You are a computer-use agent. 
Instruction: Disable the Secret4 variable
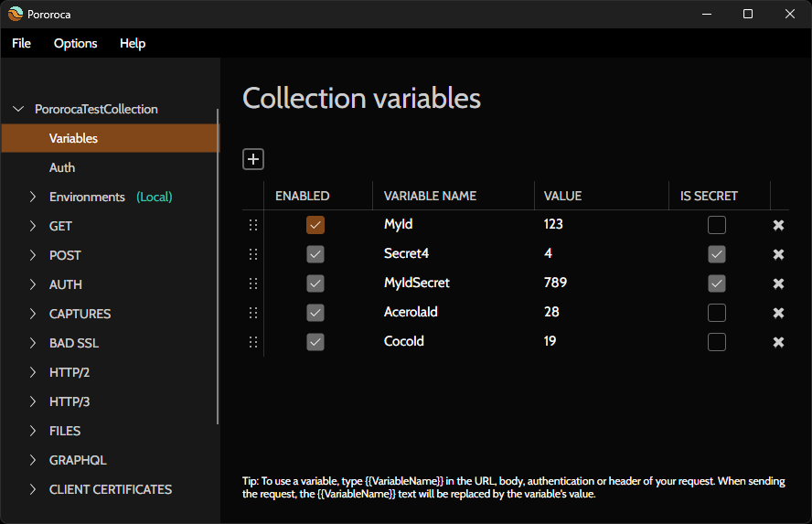pos(315,254)
